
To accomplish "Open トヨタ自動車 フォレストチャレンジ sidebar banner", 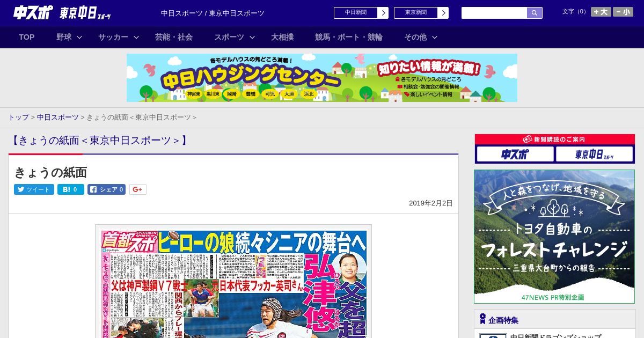I will coord(554,237).
